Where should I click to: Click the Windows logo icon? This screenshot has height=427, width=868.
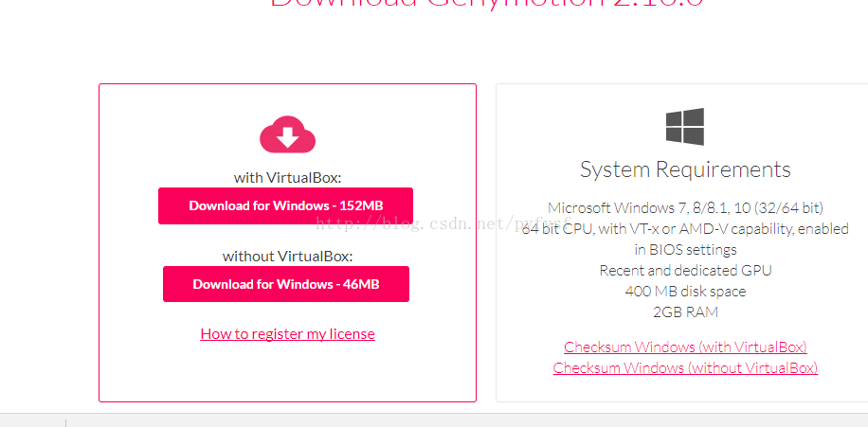tap(685, 127)
